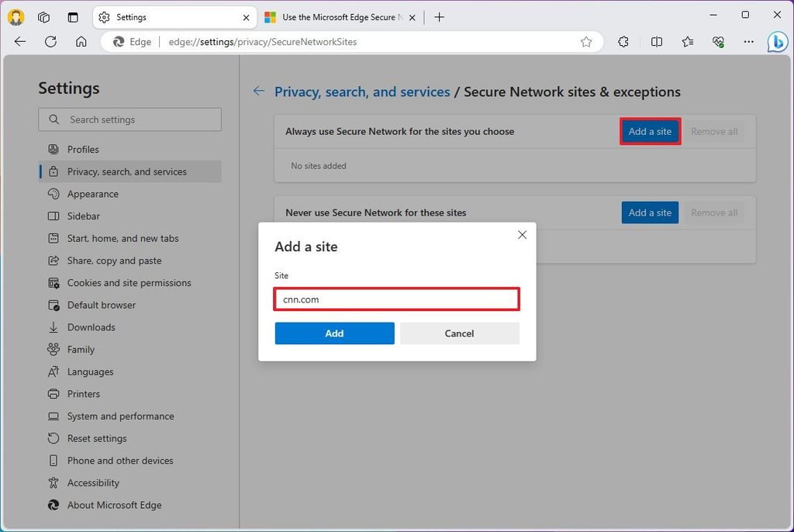Click the Search settings field
This screenshot has width=794, height=532.
click(129, 119)
